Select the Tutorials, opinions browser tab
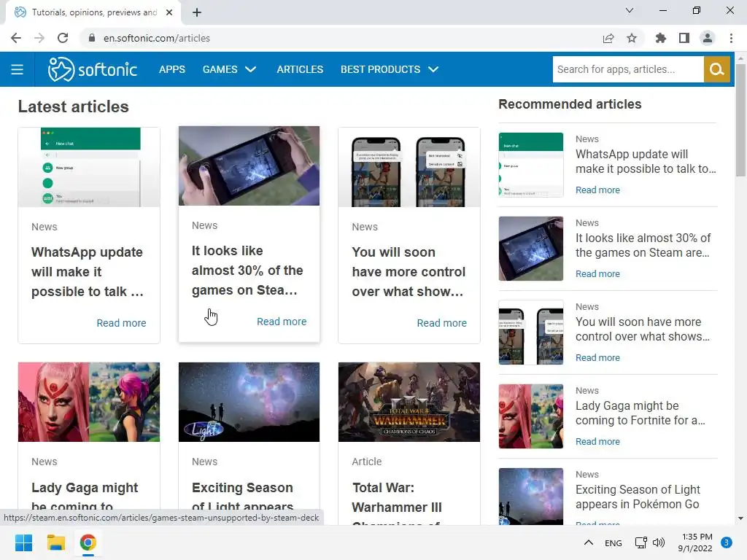747x560 pixels. (93, 12)
